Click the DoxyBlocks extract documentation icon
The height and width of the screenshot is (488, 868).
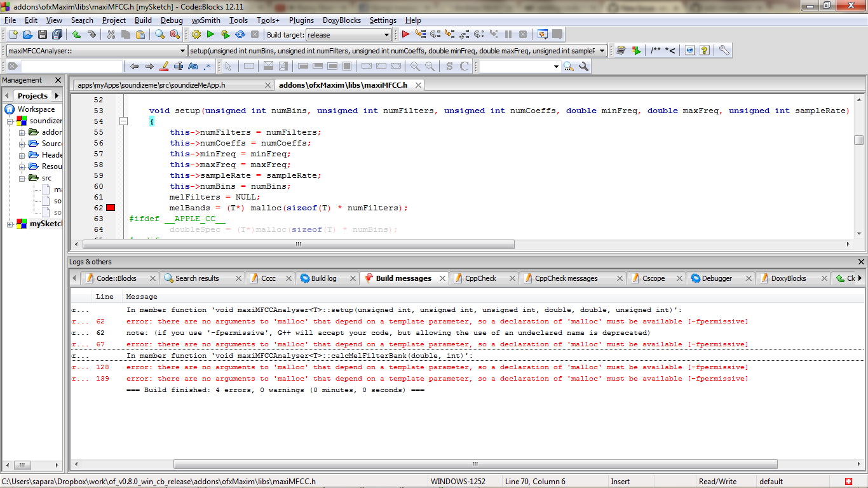point(636,50)
